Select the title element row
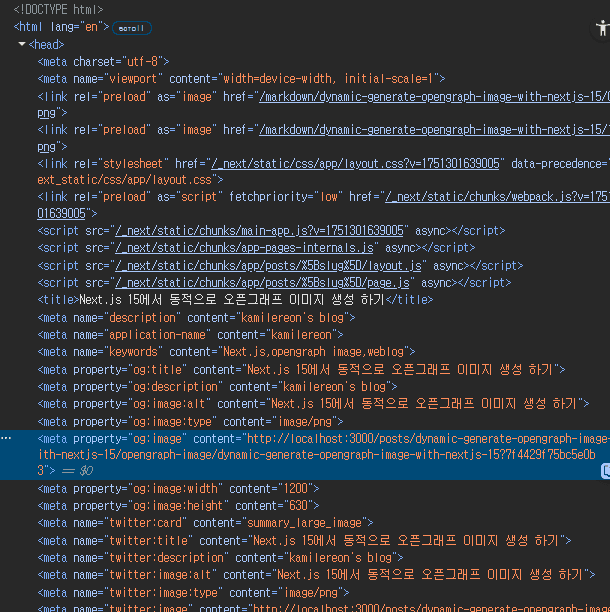Screen dimensions: 610x612 pos(235,300)
